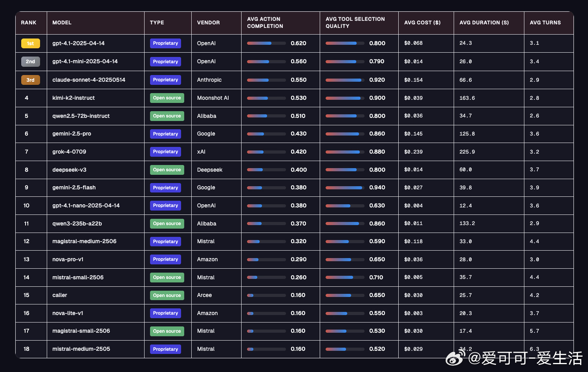Click the 0.920 tool selection quality bar

click(345, 80)
